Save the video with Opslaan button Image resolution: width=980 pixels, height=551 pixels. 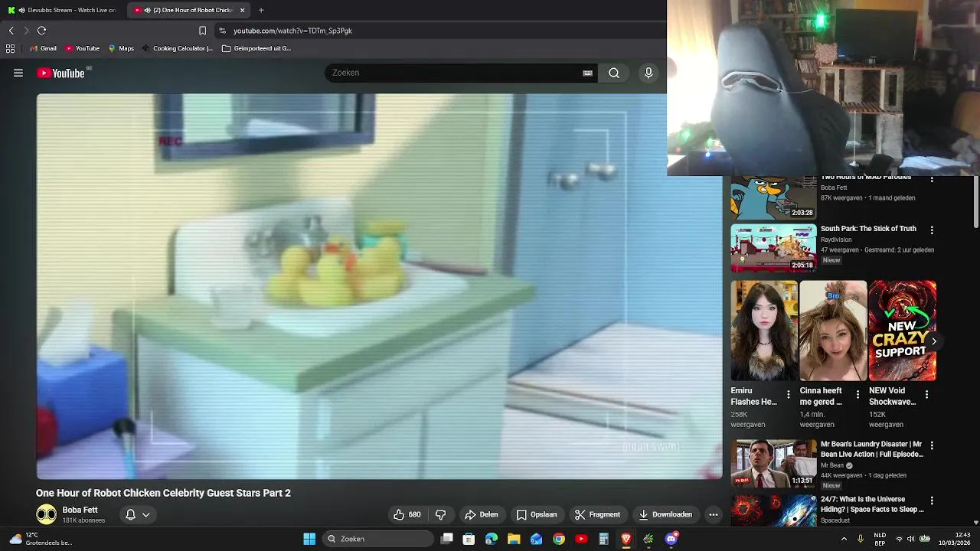[537, 514]
